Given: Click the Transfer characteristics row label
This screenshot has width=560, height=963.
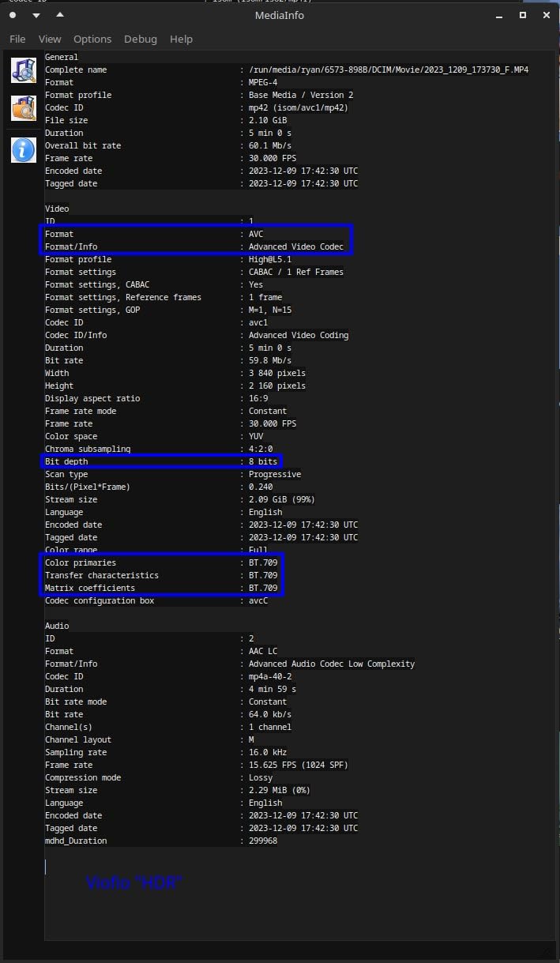Looking at the screenshot, I should [x=102, y=575].
